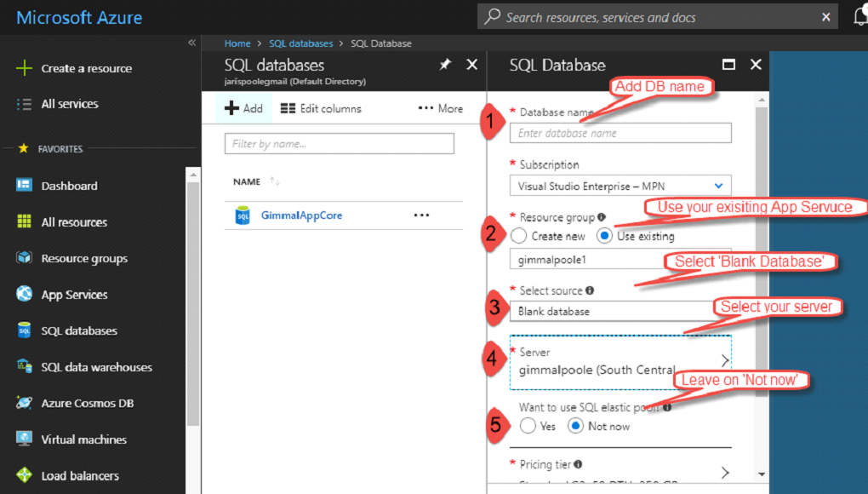Open the More menu in toolbar
The image size is (868, 494).
click(x=441, y=108)
